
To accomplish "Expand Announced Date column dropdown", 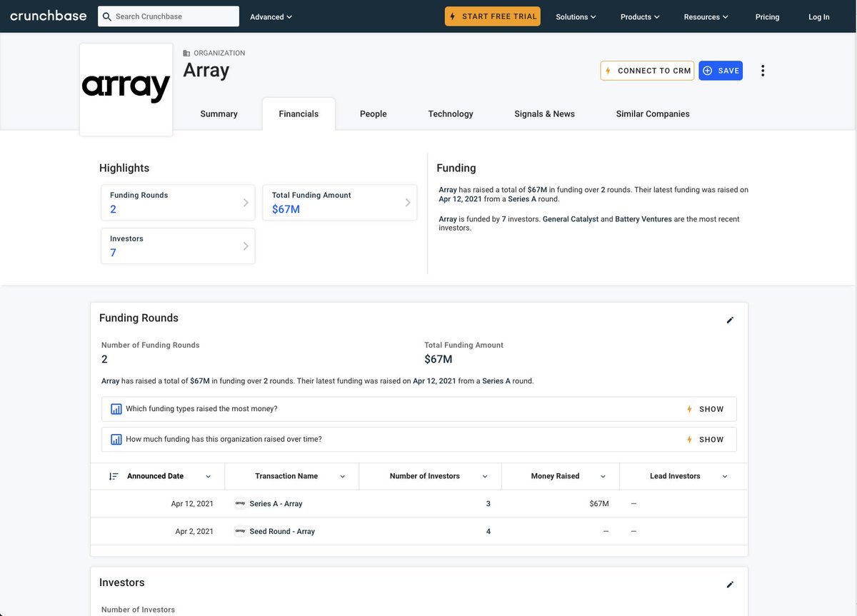I will click(208, 477).
